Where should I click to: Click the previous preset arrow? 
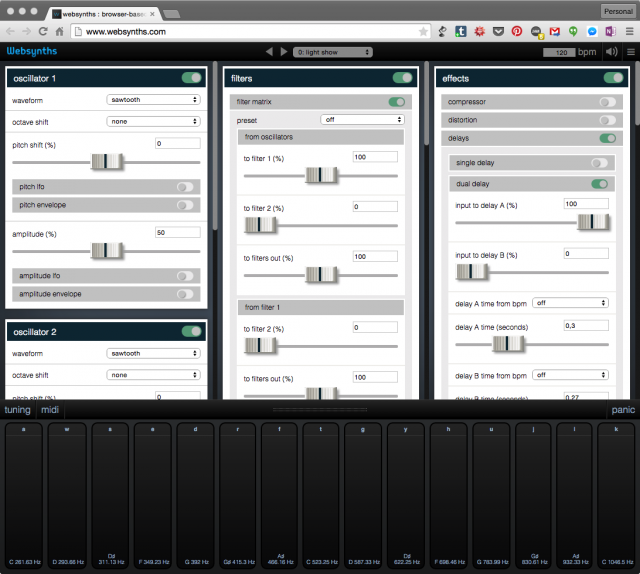[x=269, y=51]
